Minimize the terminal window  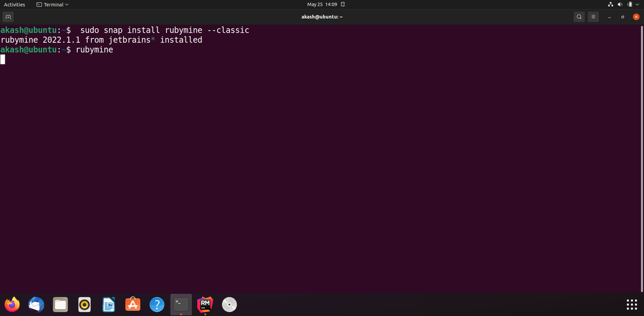609,17
